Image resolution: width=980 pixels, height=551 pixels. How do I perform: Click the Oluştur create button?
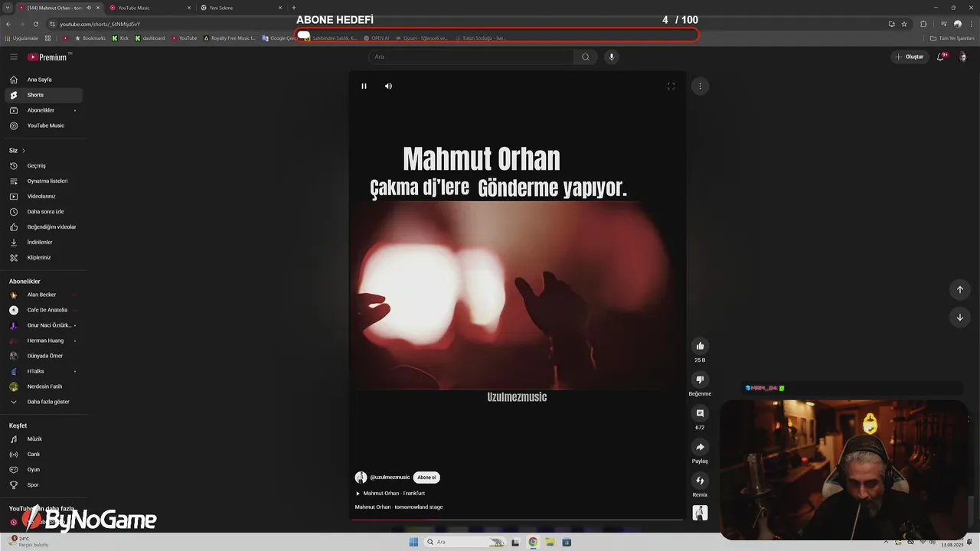pos(910,57)
